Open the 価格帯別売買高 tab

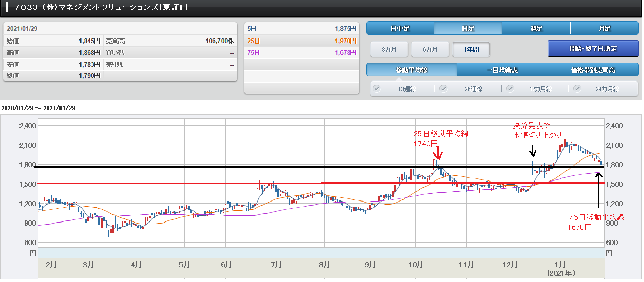[593, 70]
